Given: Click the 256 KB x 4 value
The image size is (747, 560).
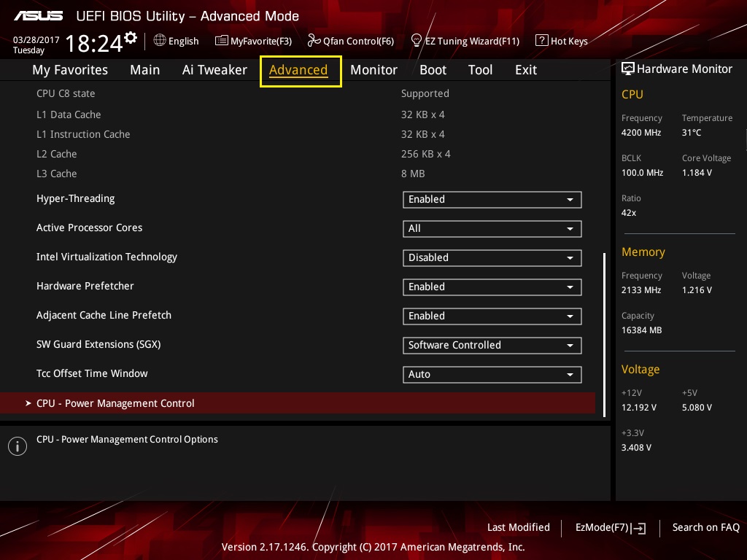Looking at the screenshot, I should (425, 154).
